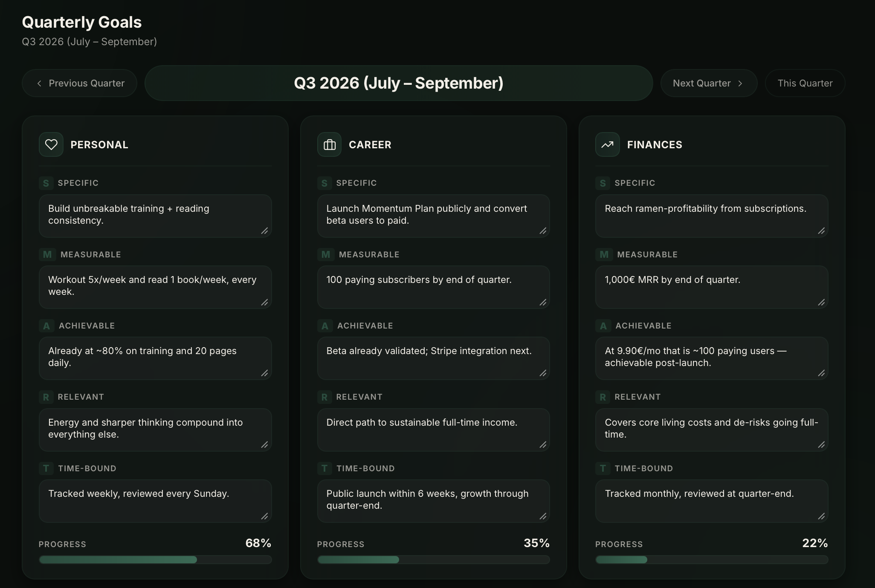The image size is (875, 588).
Task: Edit Career Measurable '100 paying subscribers' field
Action: pyautogui.click(x=434, y=287)
